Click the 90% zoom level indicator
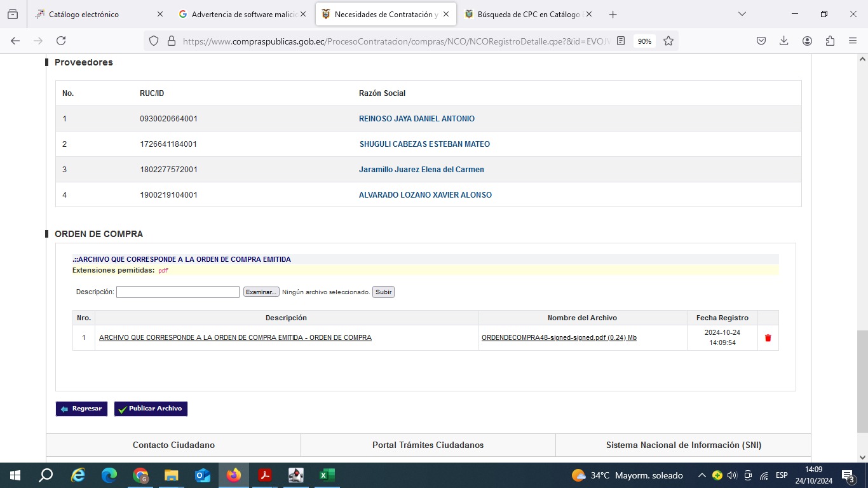This screenshot has width=868, height=488. [x=644, y=41]
